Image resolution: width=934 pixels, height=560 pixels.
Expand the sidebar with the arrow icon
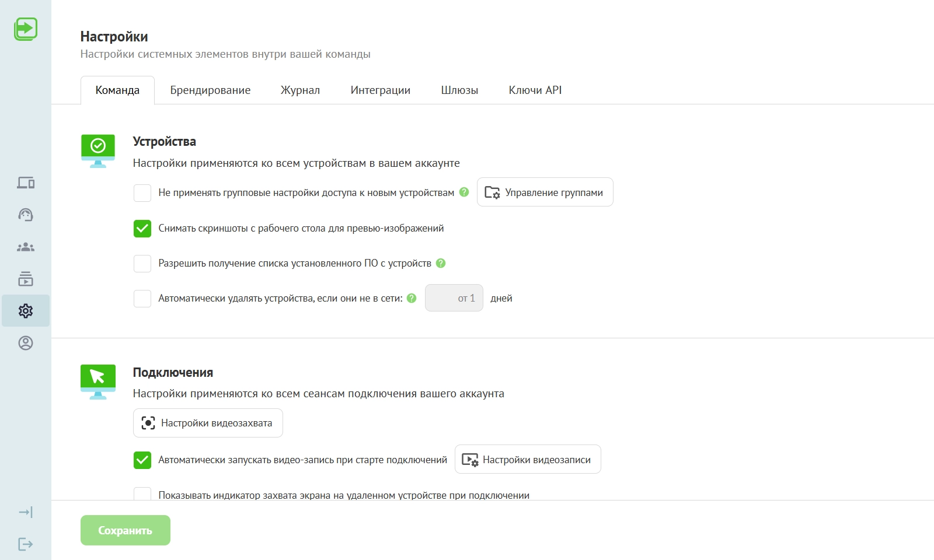point(26,512)
